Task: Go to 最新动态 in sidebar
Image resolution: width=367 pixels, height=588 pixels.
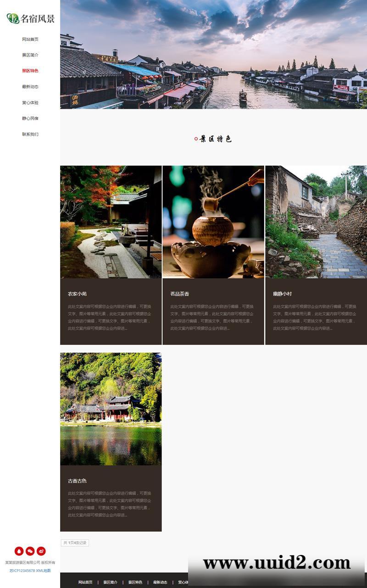Action: (x=30, y=87)
